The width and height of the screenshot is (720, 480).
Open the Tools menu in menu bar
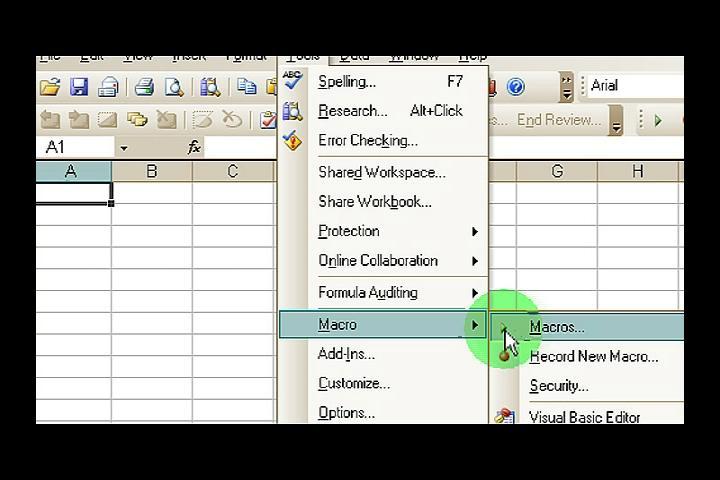point(303,58)
